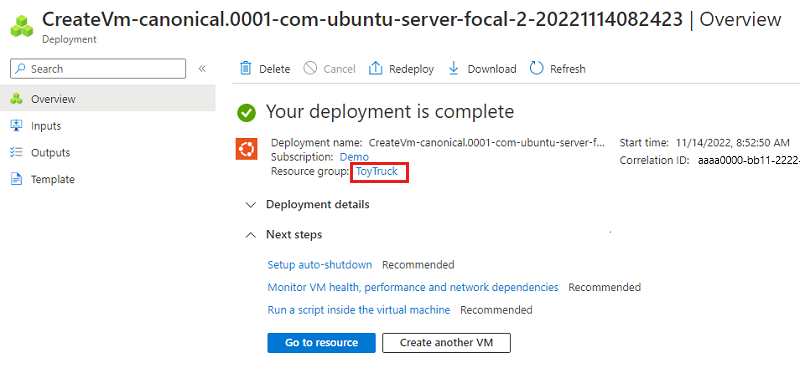Click the Delete trash can icon
The image size is (800, 368).
[x=246, y=68]
